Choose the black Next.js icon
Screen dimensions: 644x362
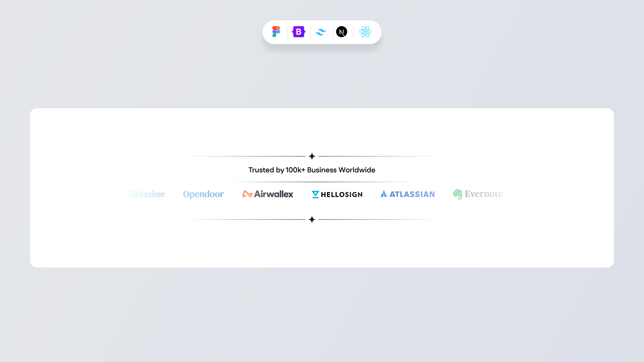[341, 32]
